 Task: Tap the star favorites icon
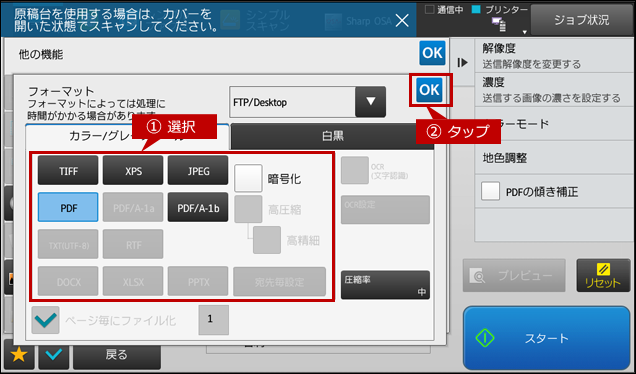point(19,355)
